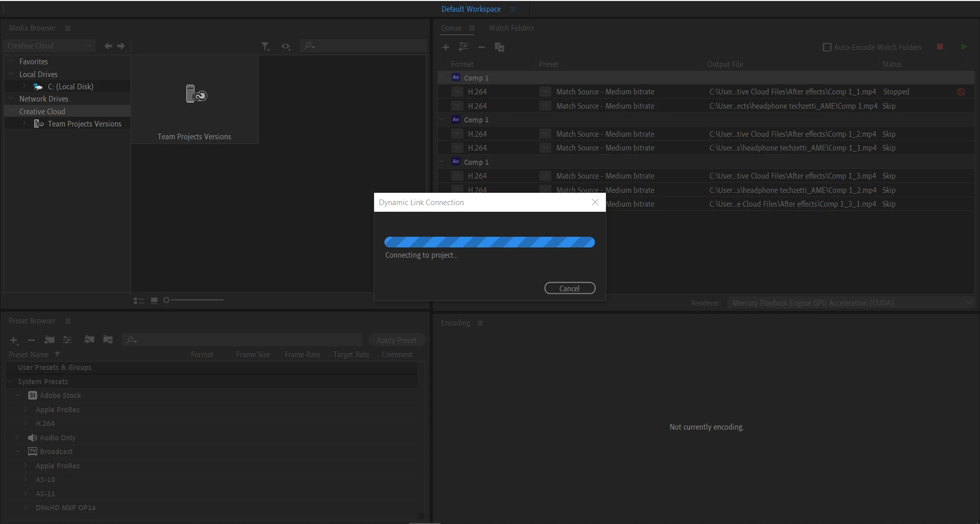
Task: Switch Media Browser to thumbnail view
Action: tap(154, 301)
